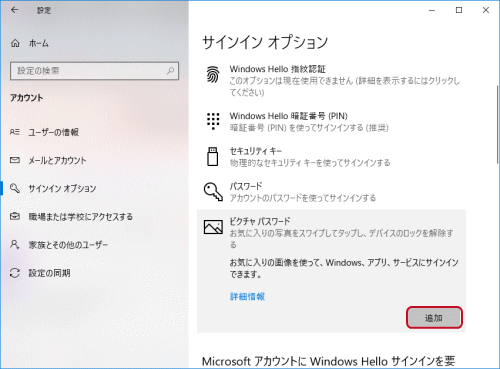Screen dimensions: 500x369
Task: Click the home icon in sidebar
Action: 15,43
